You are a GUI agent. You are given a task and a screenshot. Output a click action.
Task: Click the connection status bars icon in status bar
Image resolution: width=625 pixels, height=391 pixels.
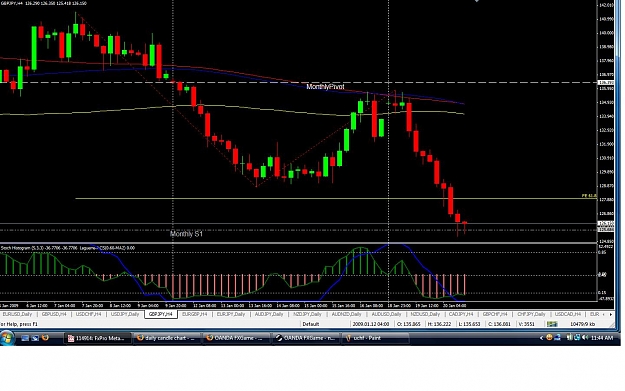pos(552,324)
